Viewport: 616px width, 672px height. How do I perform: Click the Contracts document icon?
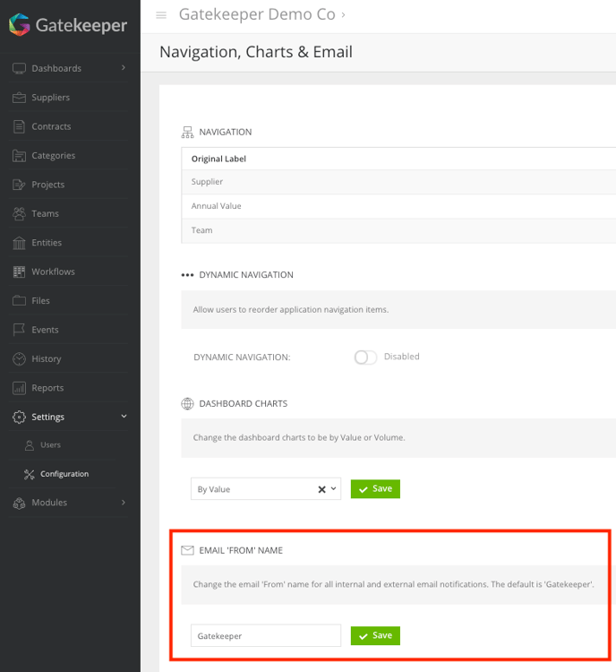click(x=19, y=126)
